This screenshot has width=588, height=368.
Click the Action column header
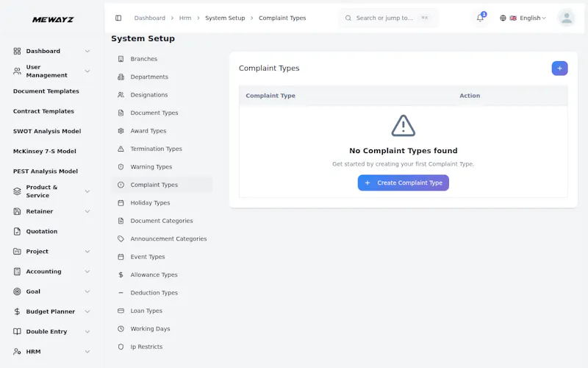(470, 96)
